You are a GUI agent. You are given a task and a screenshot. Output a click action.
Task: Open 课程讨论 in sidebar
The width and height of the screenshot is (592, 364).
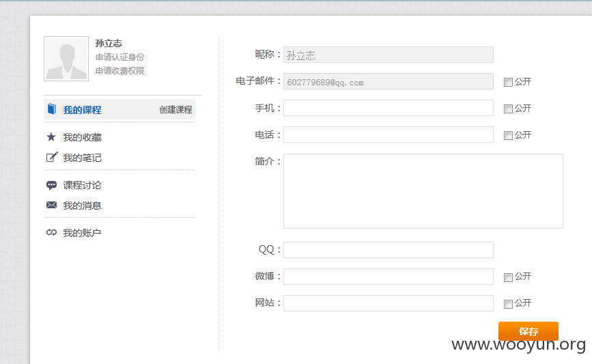[x=82, y=185]
